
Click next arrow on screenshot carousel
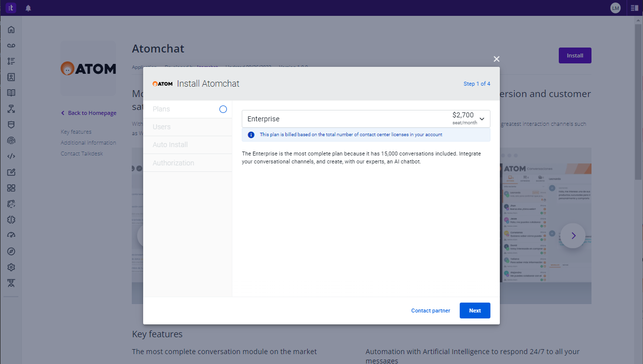(573, 236)
